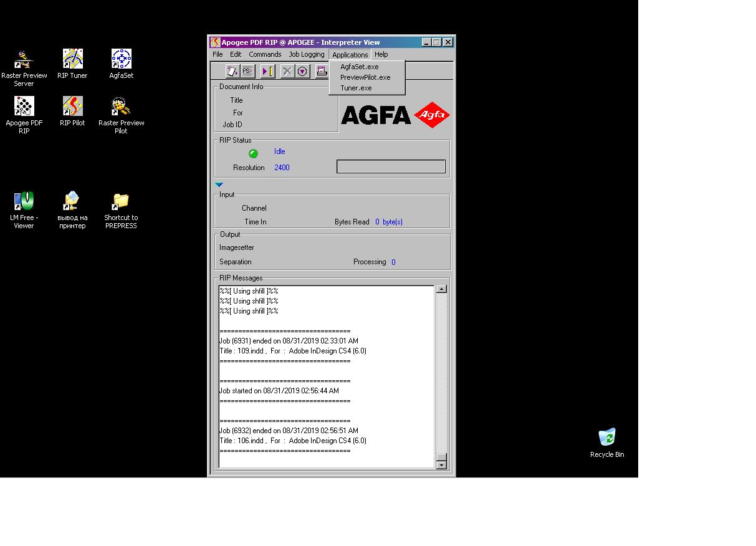Screen dimensions: 756x546
Task: Click the 'Idle' status text
Action: (x=279, y=151)
